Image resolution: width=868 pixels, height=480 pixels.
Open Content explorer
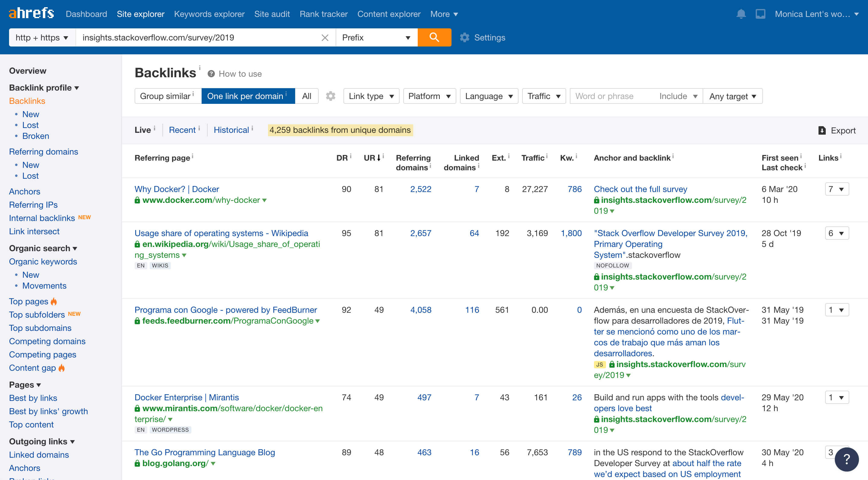click(389, 14)
